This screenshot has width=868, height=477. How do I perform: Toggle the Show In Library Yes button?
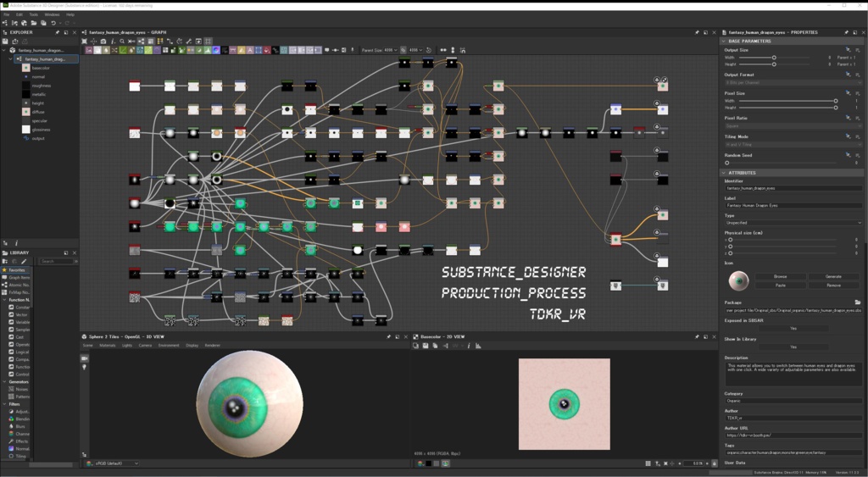click(x=793, y=347)
